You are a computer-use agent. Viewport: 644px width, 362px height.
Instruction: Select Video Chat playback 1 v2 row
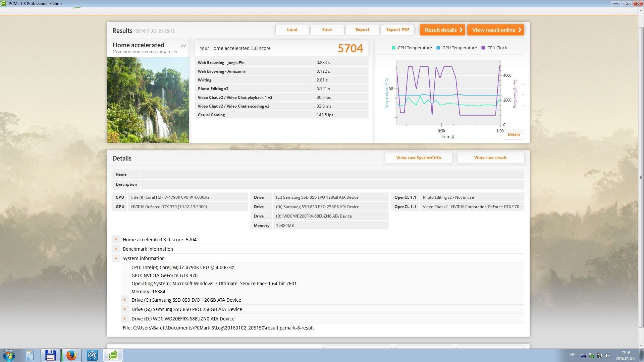click(x=281, y=97)
